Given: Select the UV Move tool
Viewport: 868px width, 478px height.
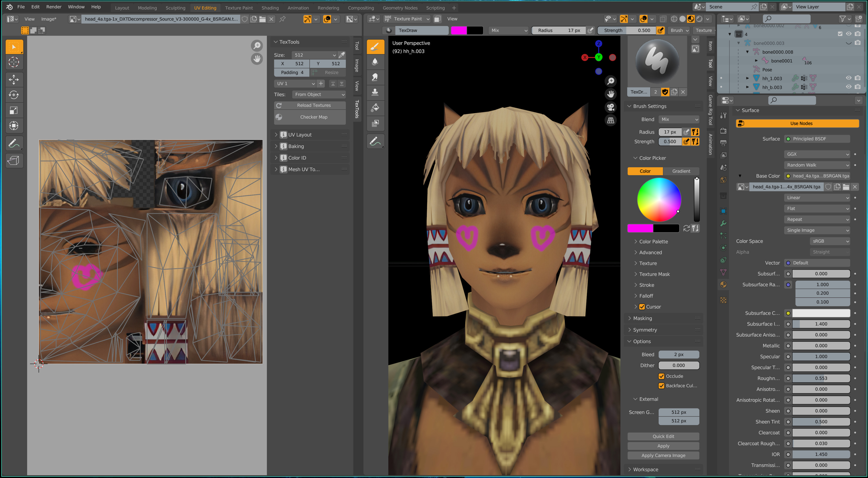Looking at the screenshot, I should point(14,80).
